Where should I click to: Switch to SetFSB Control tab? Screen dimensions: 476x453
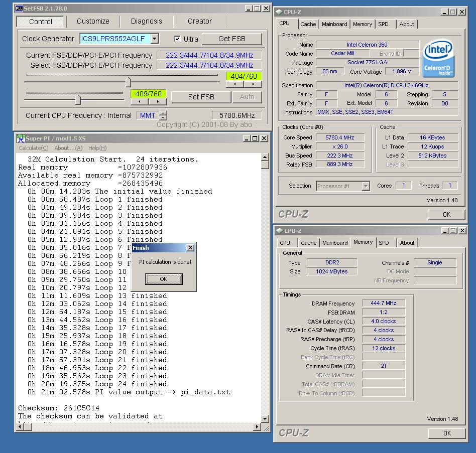coord(40,22)
